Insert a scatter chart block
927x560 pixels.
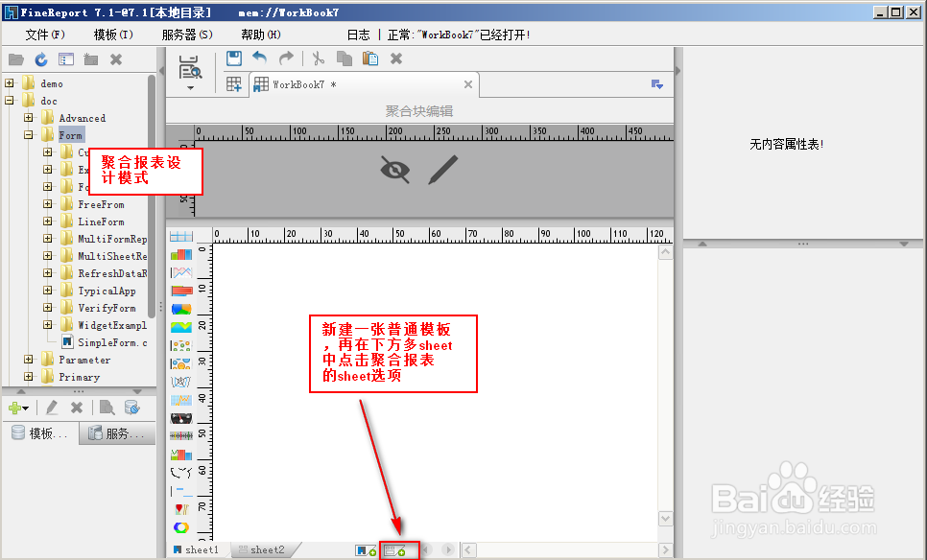(x=181, y=345)
